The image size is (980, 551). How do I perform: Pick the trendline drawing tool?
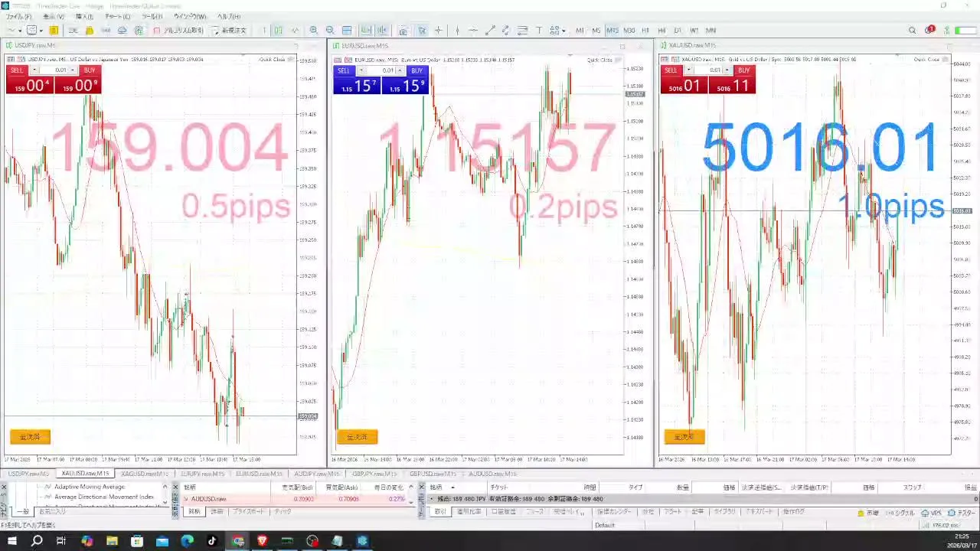pos(490,31)
